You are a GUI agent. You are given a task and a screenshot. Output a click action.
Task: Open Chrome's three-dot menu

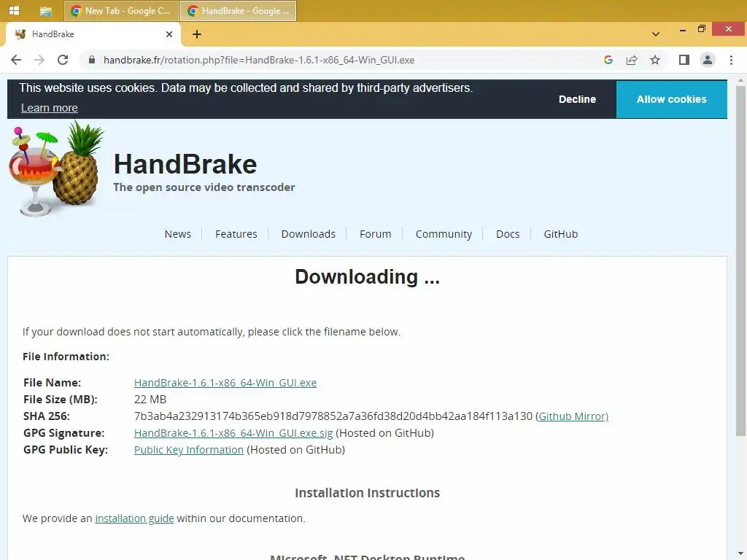pos(731,60)
